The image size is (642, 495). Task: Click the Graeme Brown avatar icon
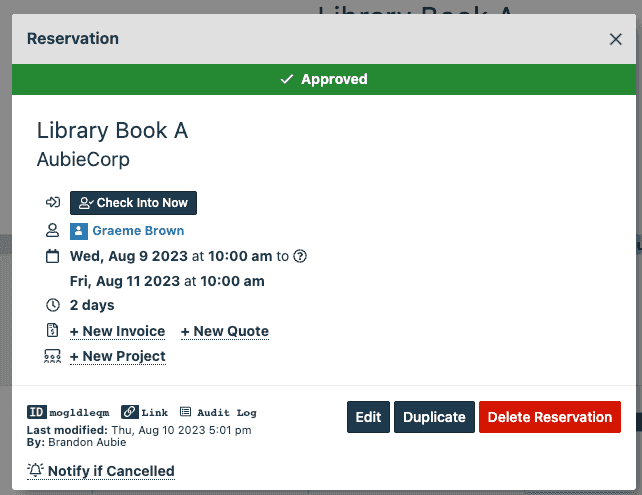78,231
